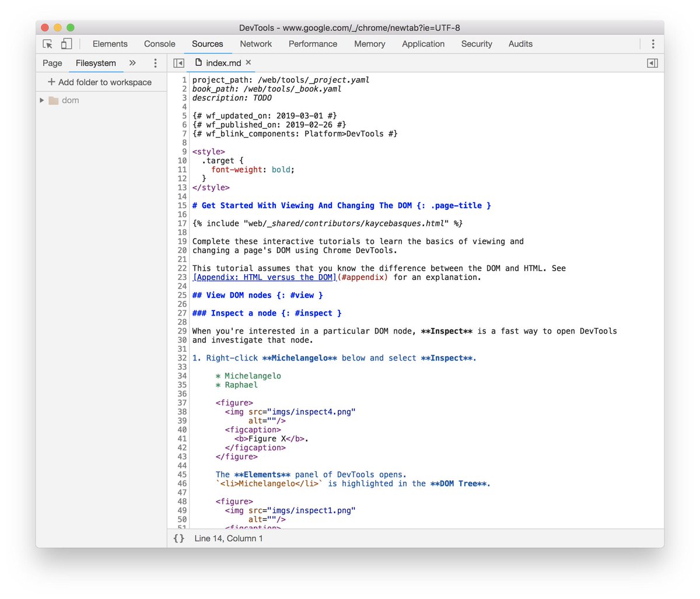Expand the dom folder tree arrow
This screenshot has width=700, height=599.
[x=42, y=100]
